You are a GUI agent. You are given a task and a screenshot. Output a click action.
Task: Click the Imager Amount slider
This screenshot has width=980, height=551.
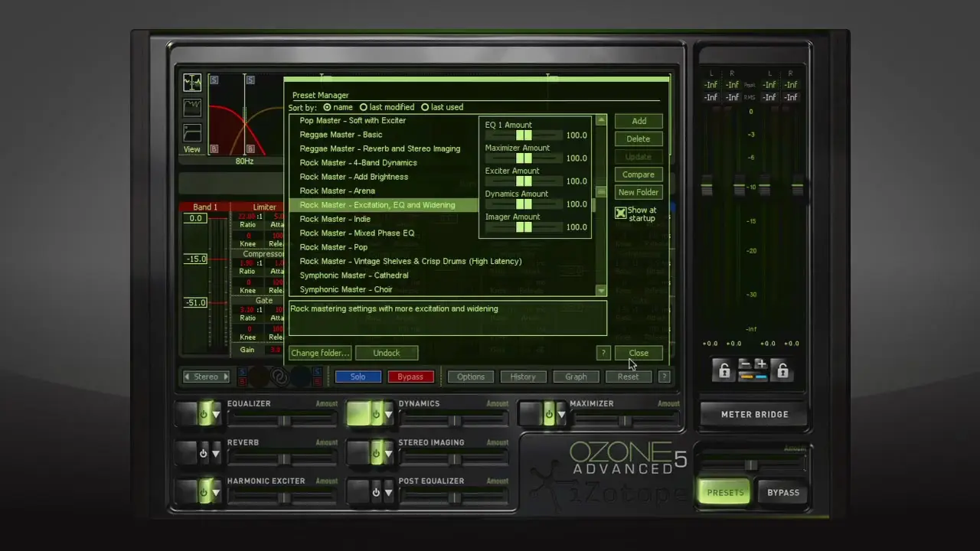(524, 227)
